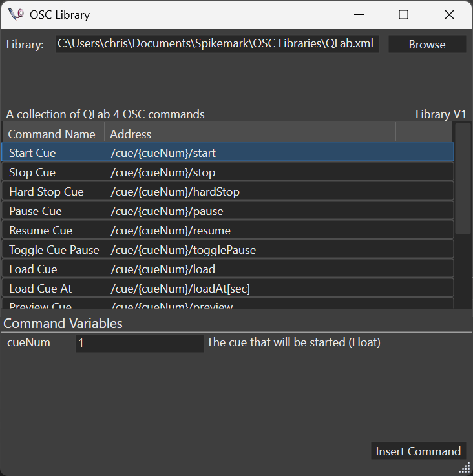Close the OSC Library window
473x476 pixels.
coord(449,14)
